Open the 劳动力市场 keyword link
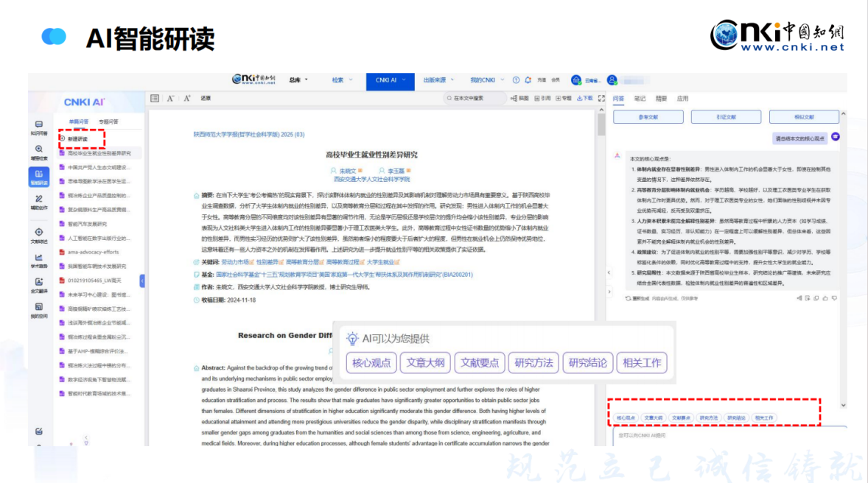Screen dimensions: 868x483 235,261
